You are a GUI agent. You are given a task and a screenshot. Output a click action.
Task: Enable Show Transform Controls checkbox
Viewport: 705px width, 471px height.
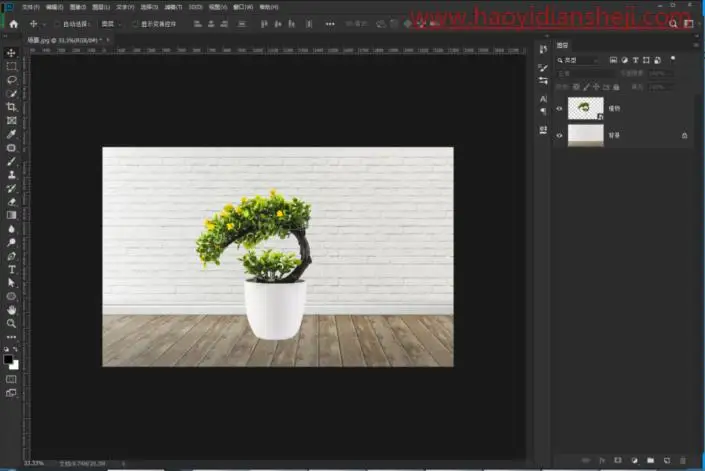[135, 24]
